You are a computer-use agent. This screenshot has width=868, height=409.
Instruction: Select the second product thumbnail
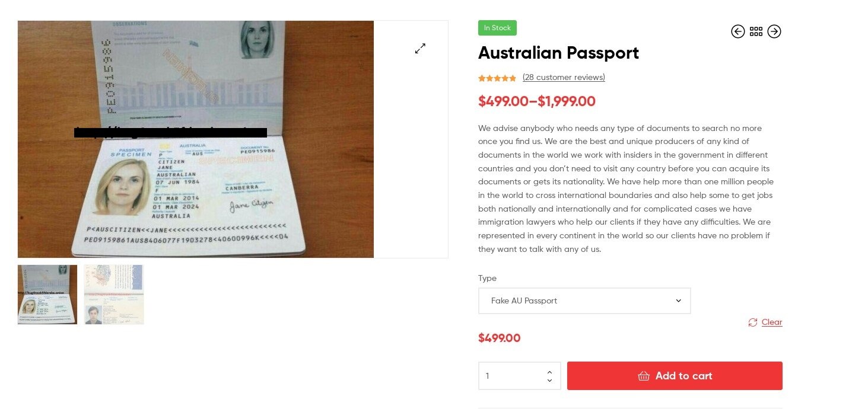pyautogui.click(x=114, y=295)
